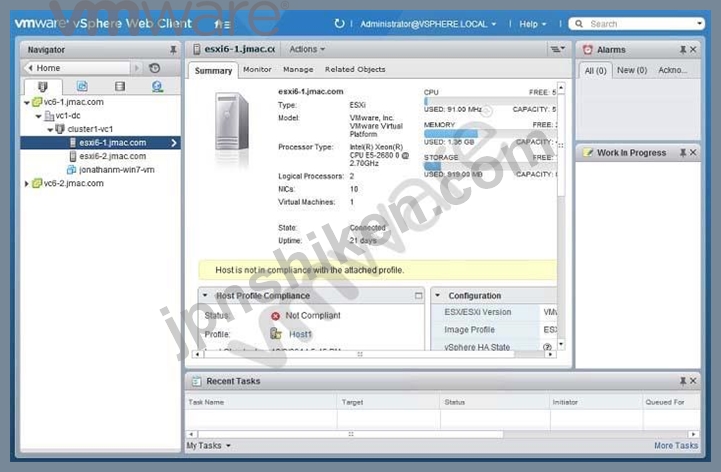Switch to the Related Objects tab
The height and width of the screenshot is (472, 721).
click(x=355, y=69)
